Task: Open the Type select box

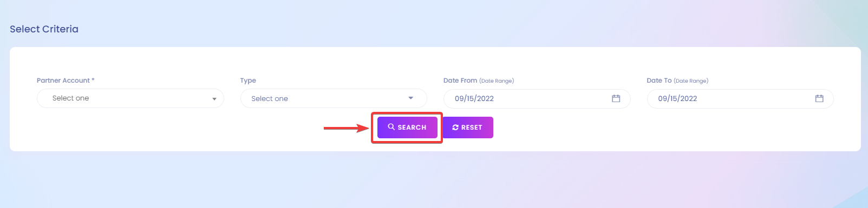Action: pos(334,98)
